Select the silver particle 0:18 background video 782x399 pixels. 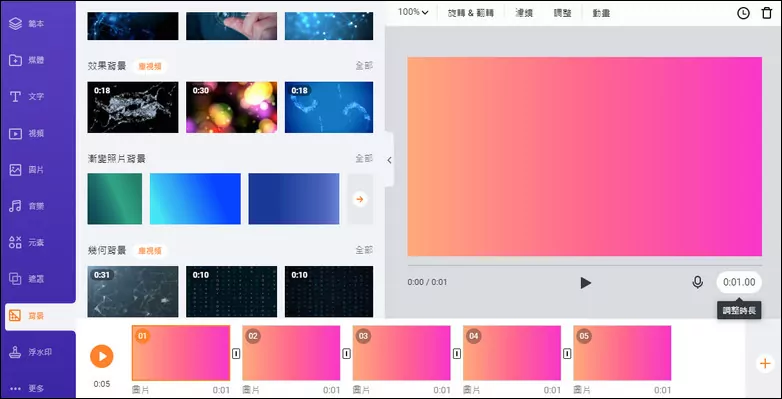coord(133,107)
